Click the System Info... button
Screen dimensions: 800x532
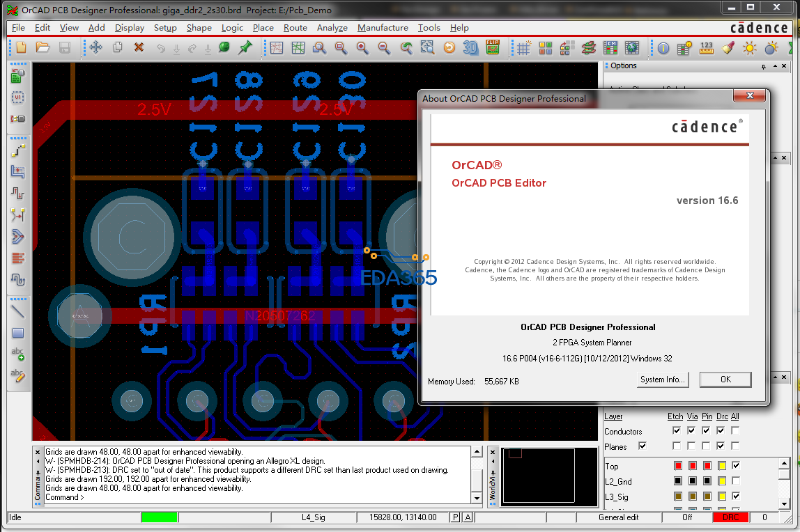coord(663,380)
